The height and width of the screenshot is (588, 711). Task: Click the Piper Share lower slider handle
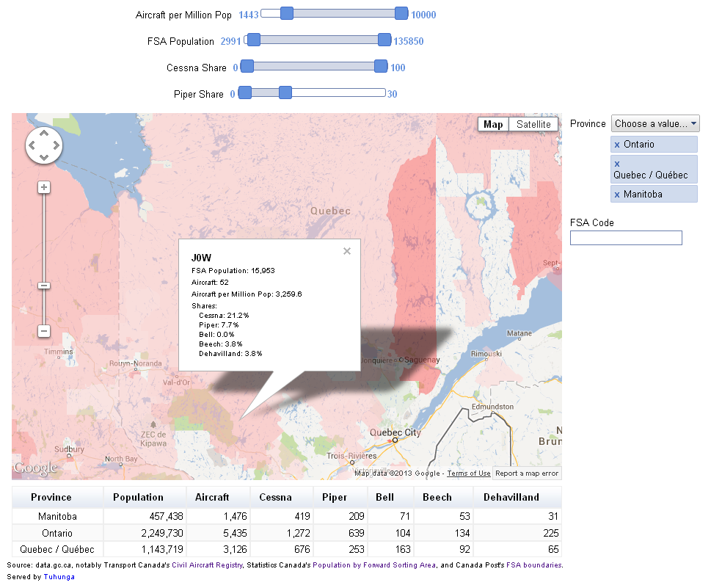[245, 92]
